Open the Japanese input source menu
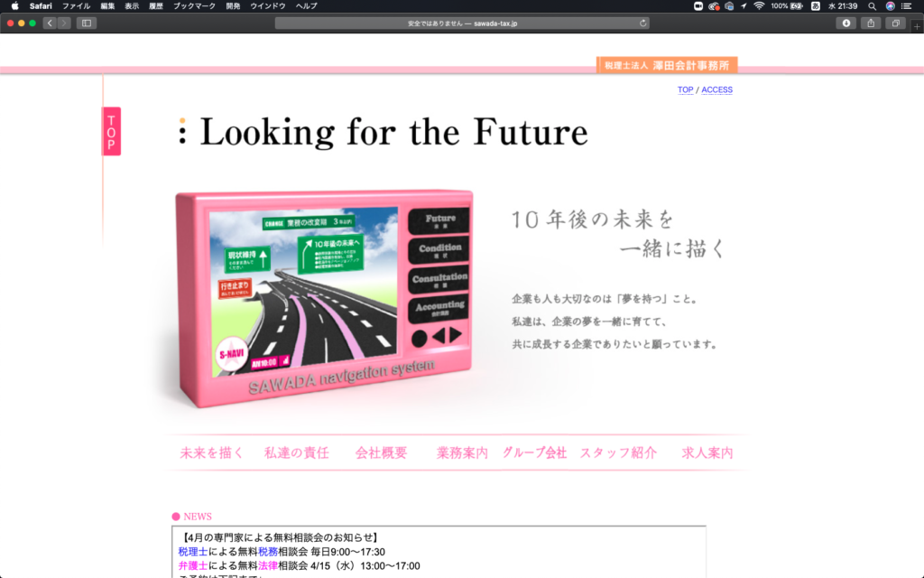Image resolution: width=924 pixels, height=578 pixels. tap(816, 6)
